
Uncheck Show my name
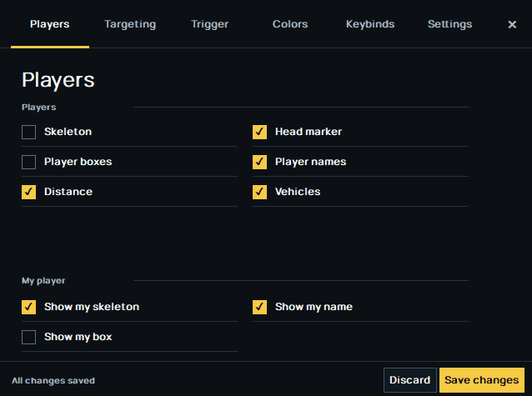pos(259,307)
